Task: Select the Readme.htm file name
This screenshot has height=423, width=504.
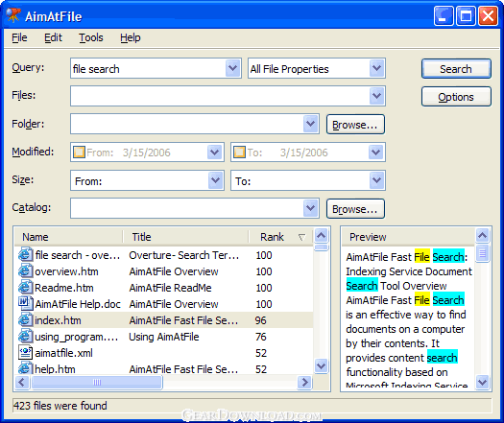Action: point(64,288)
